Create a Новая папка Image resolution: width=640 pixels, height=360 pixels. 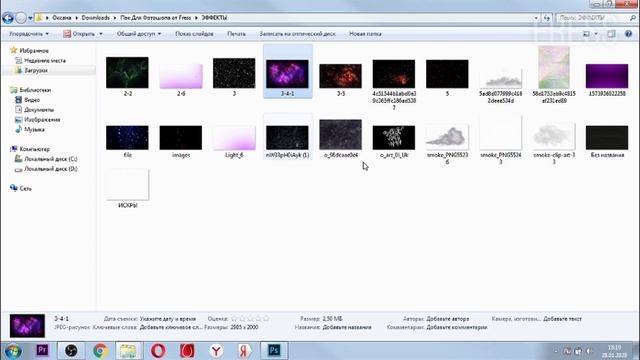[365, 34]
